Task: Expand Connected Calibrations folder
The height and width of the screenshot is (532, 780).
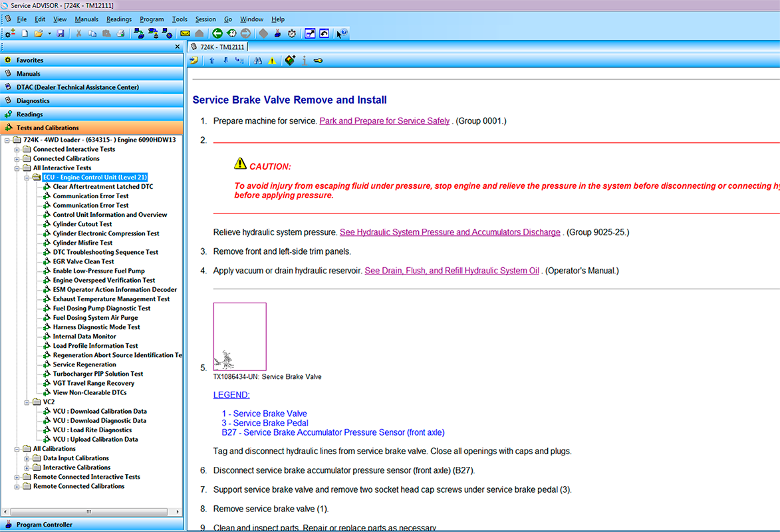Action: pos(17,159)
